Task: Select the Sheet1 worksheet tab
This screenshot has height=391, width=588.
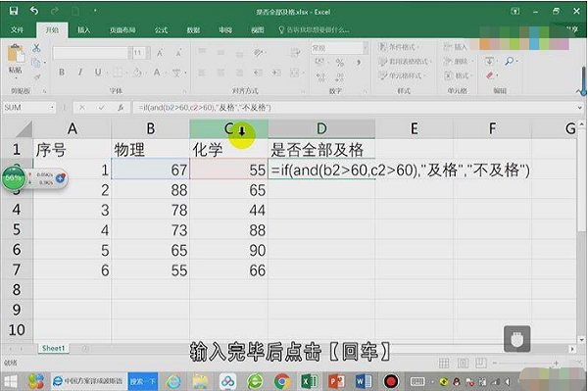Action: [53, 348]
